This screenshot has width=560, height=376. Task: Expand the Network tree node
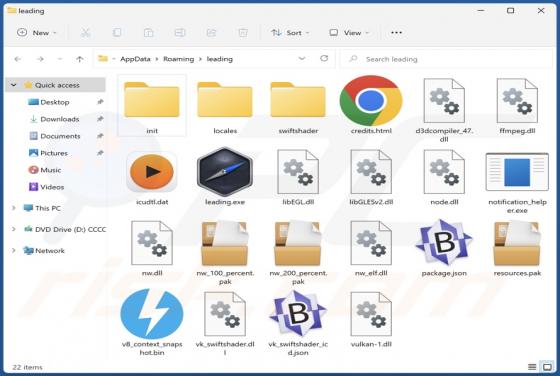click(14, 250)
